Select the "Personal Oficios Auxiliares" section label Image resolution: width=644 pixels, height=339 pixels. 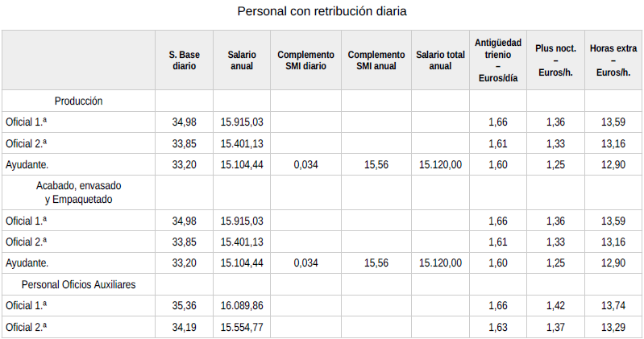78,285
